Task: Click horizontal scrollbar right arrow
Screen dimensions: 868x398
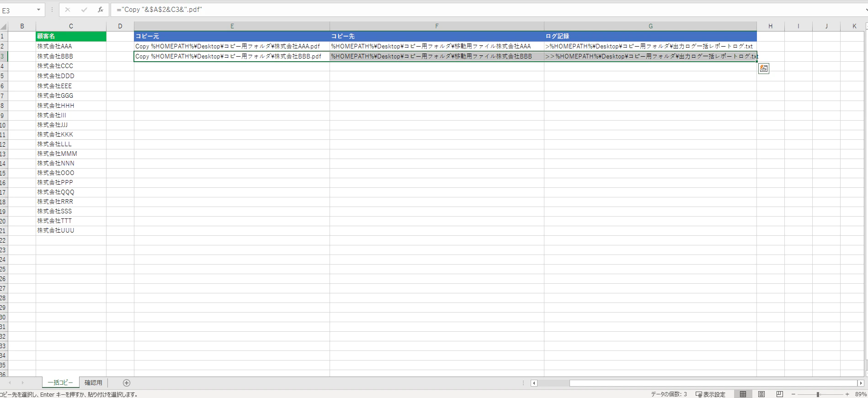Action: point(861,383)
